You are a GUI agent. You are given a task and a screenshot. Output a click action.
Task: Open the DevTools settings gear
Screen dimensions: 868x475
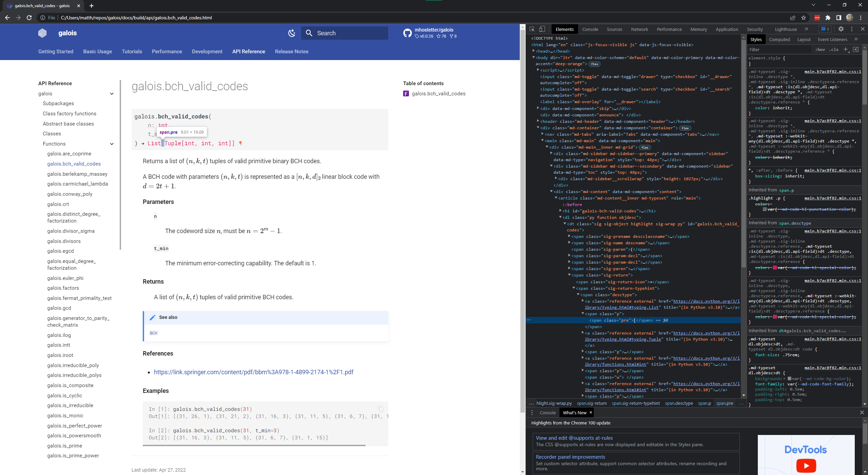[x=841, y=29]
